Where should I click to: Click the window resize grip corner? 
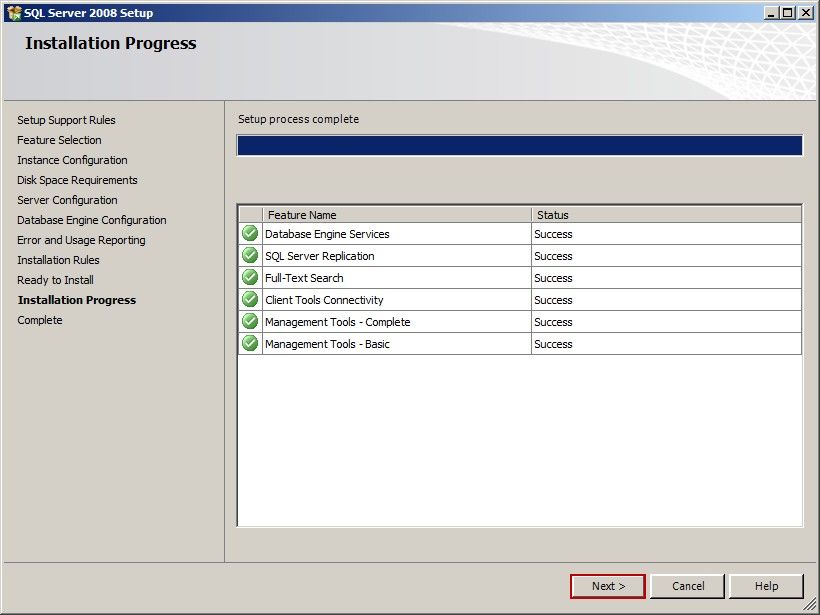pos(810,605)
